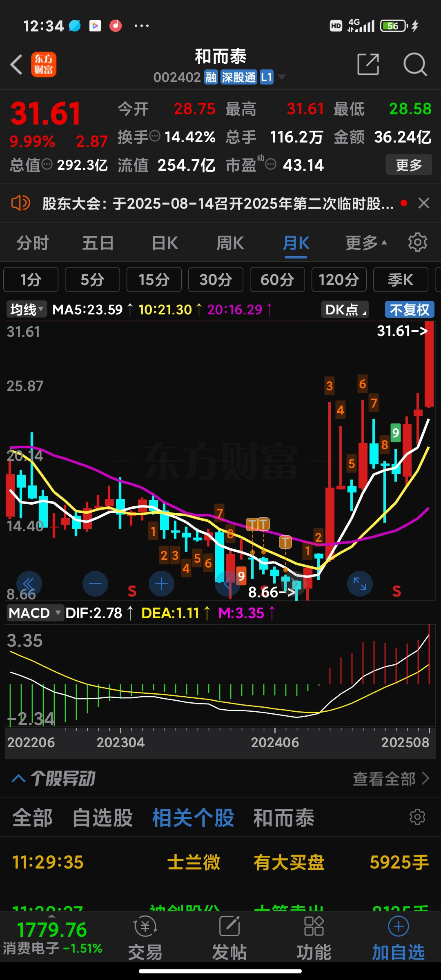Tap the MA5:23.59 value label
Screen dimensions: 441x980
pyautogui.click(x=87, y=310)
